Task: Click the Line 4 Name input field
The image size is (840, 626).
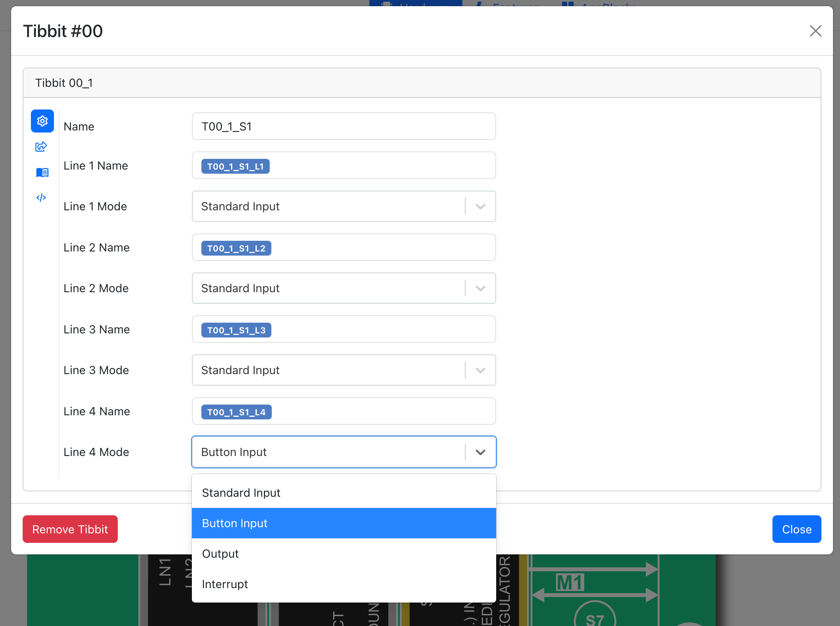Action: coord(344,411)
